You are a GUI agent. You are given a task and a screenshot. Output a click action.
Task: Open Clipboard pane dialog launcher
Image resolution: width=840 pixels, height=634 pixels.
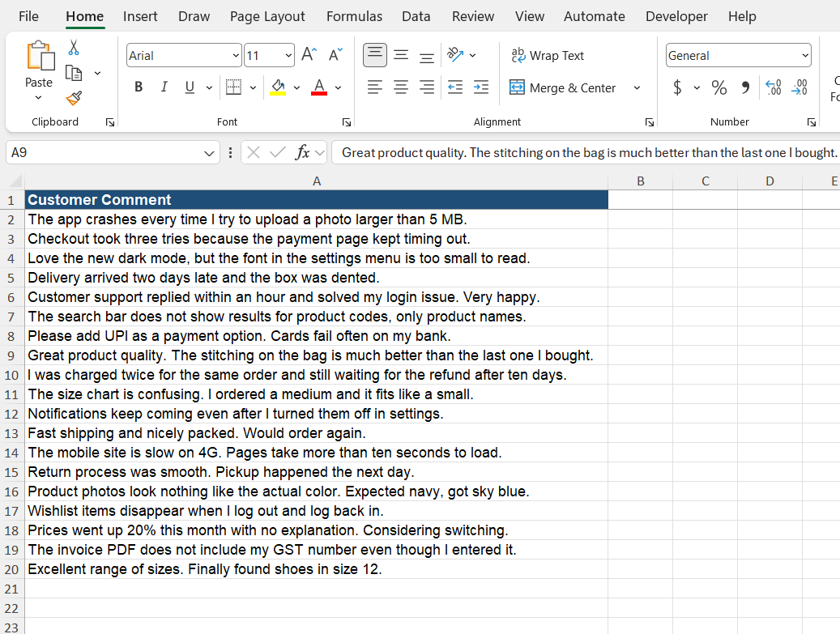point(110,122)
